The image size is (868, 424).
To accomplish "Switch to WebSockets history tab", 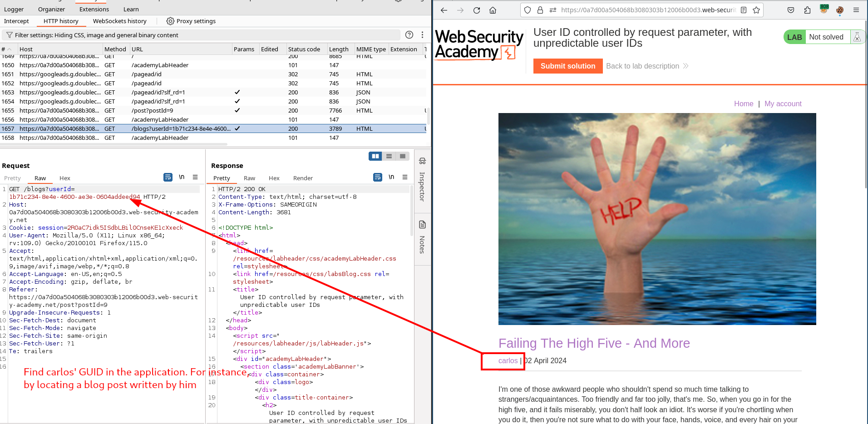I will (x=120, y=21).
